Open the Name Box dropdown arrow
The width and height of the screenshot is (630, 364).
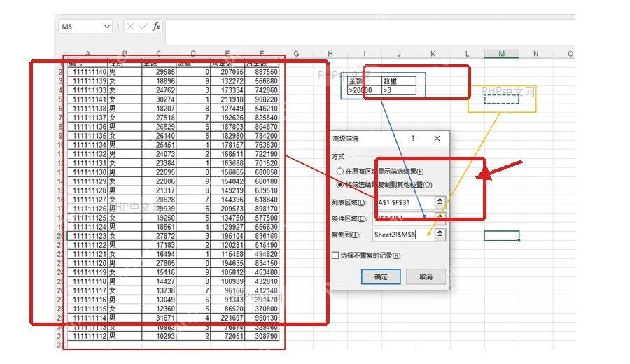click(107, 27)
